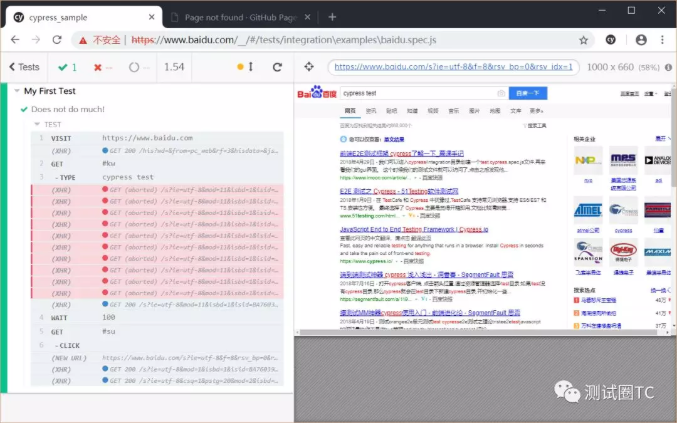This screenshot has width=678, height=424.
Task: Click the Baidu camera image search icon
Action: point(501,93)
